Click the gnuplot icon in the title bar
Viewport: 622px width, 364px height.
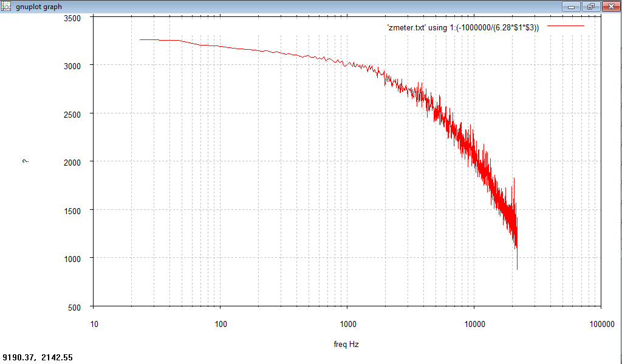coord(7,6)
